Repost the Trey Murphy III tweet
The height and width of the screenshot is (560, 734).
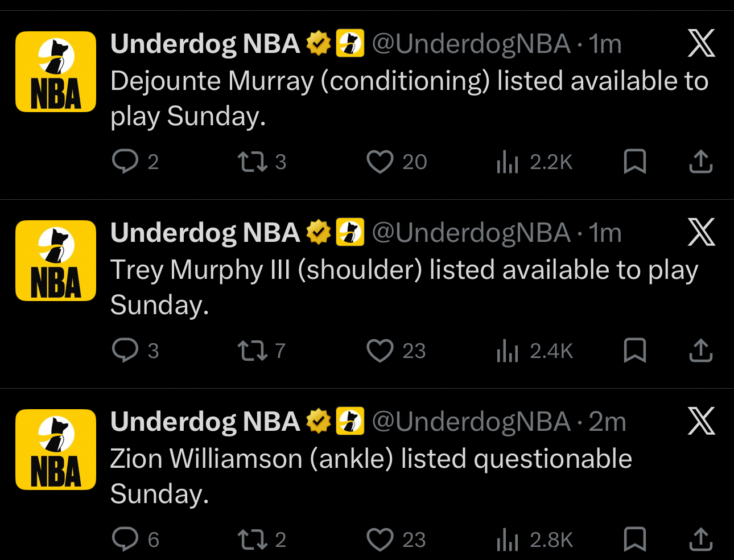[x=252, y=351]
